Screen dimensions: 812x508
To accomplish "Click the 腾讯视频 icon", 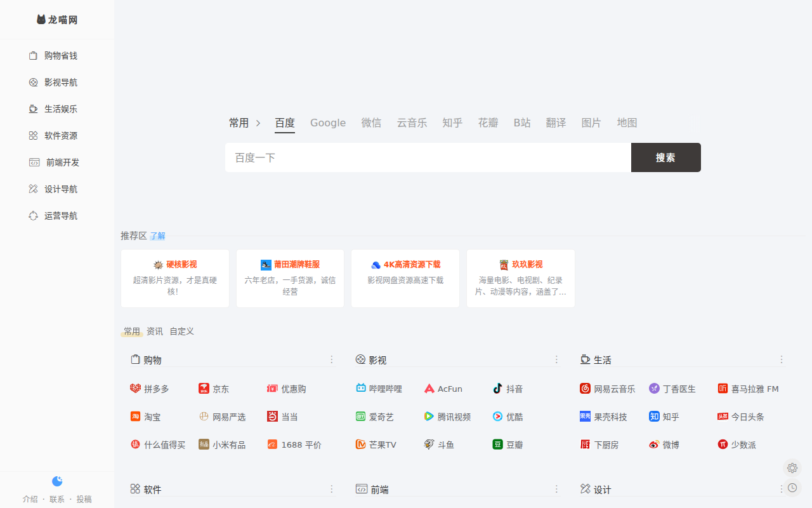I will 429,417.
